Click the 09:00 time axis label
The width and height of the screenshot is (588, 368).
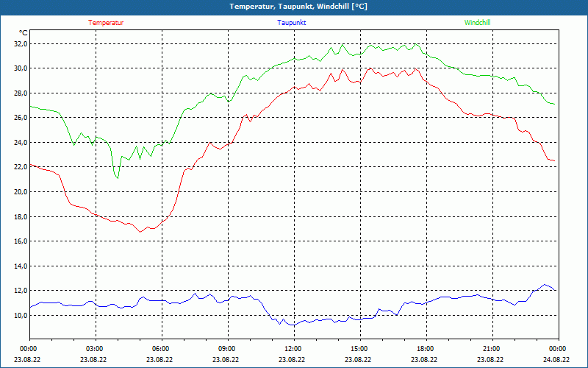(x=228, y=349)
